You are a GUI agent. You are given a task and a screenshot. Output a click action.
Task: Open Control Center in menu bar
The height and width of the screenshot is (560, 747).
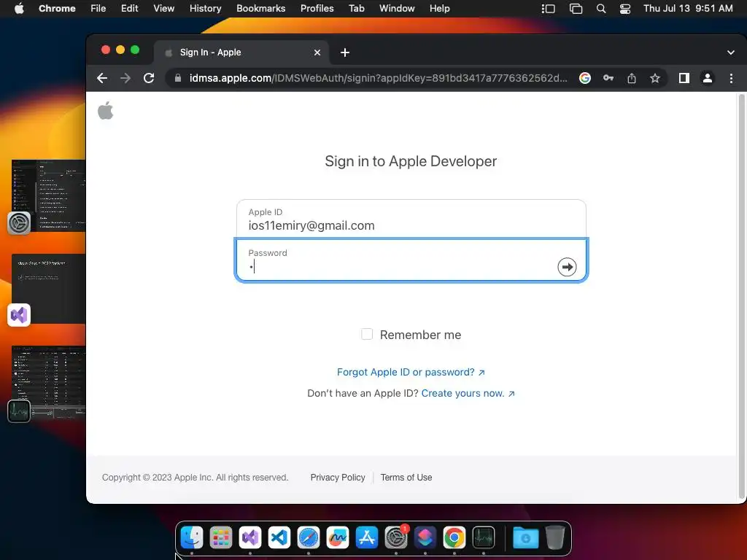(x=625, y=9)
